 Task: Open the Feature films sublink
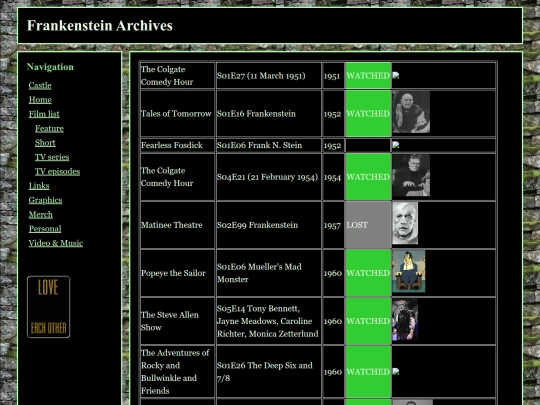49,128
